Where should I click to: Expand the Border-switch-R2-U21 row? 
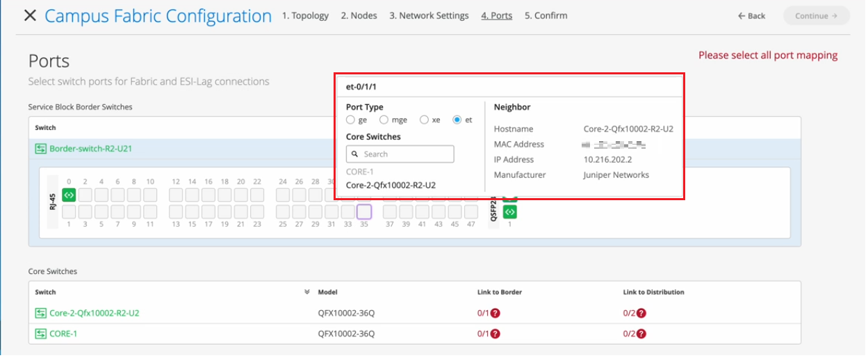click(x=90, y=149)
